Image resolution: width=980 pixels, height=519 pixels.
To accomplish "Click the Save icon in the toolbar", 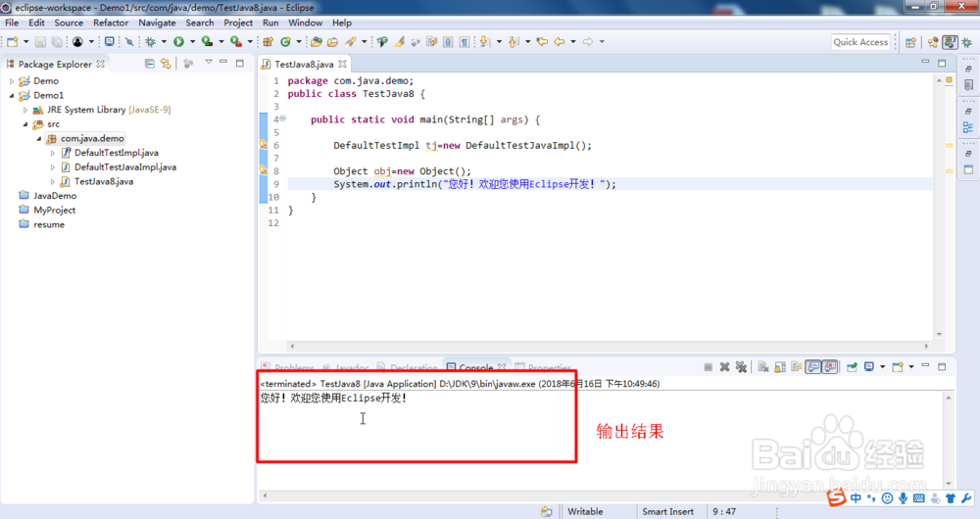I will tap(40, 42).
